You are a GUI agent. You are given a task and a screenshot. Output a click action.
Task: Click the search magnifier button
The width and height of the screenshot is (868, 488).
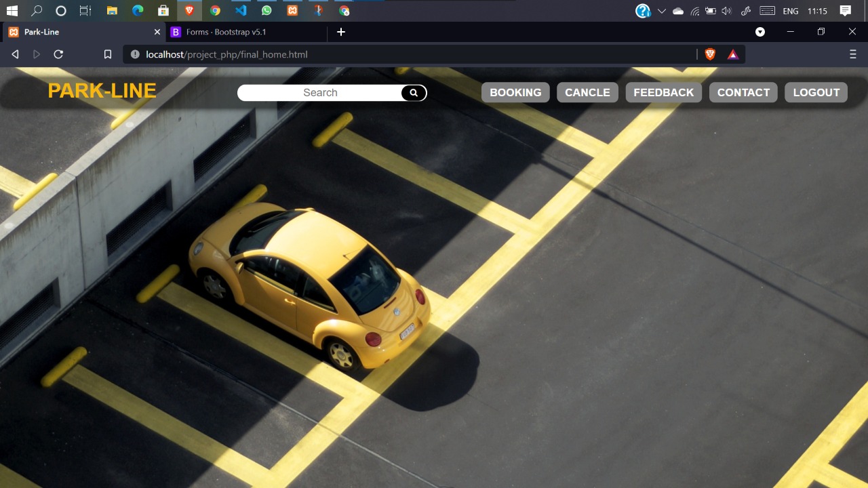(414, 93)
